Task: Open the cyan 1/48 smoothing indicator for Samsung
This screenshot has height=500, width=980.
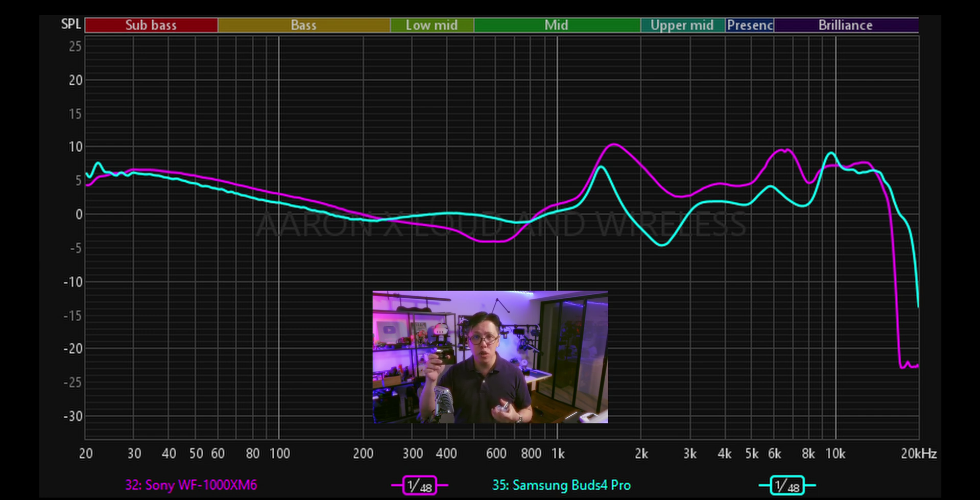Action: tap(787, 485)
